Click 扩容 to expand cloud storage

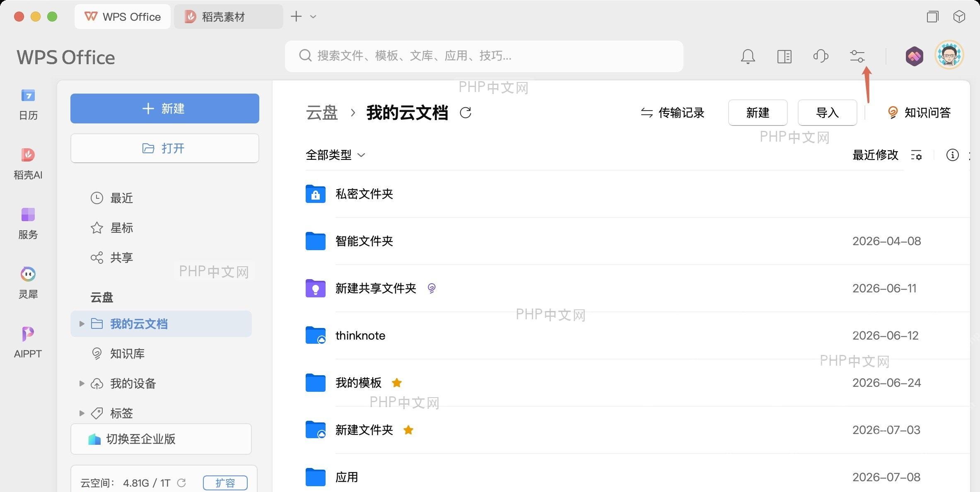[x=225, y=483]
